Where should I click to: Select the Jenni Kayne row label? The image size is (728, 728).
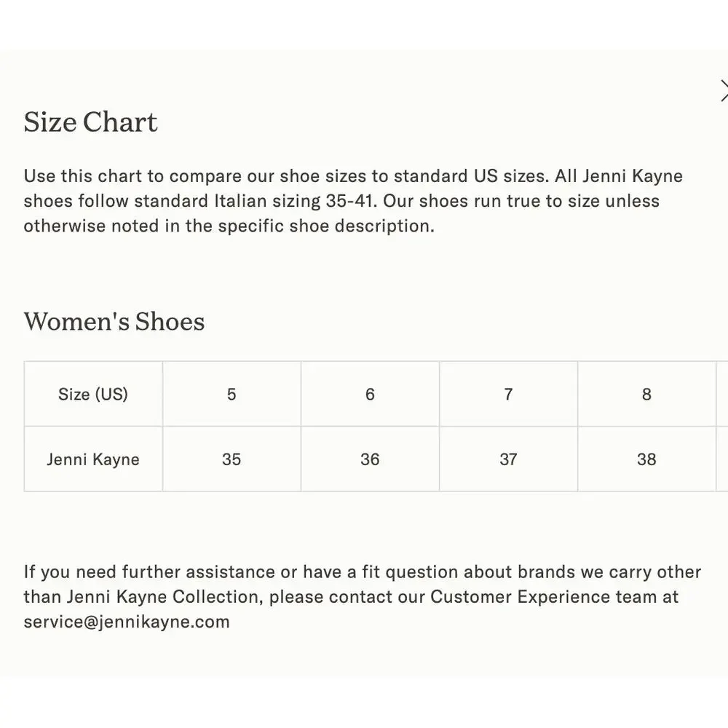click(93, 459)
